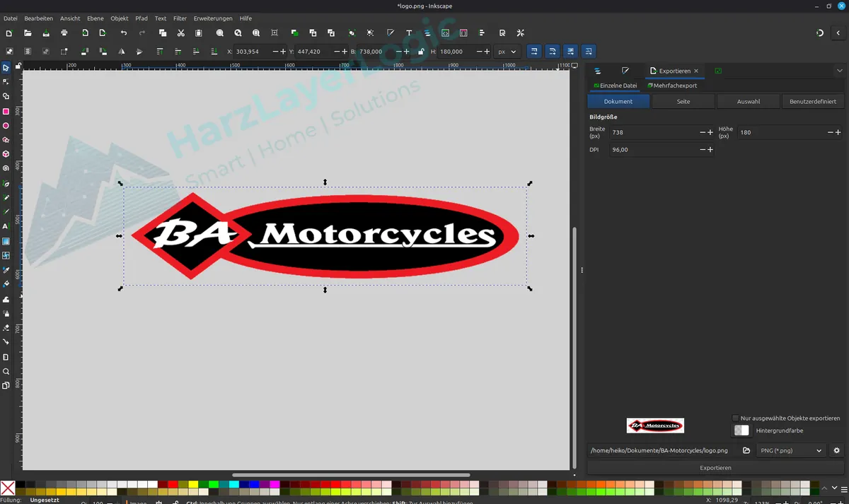
Task: Click the Auswahl export area button
Action: [x=749, y=101]
